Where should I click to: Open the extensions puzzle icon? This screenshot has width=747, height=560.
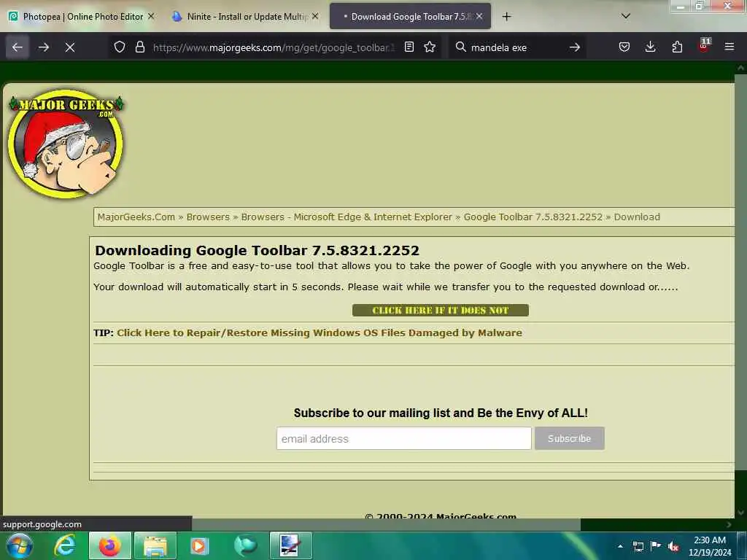point(677,47)
